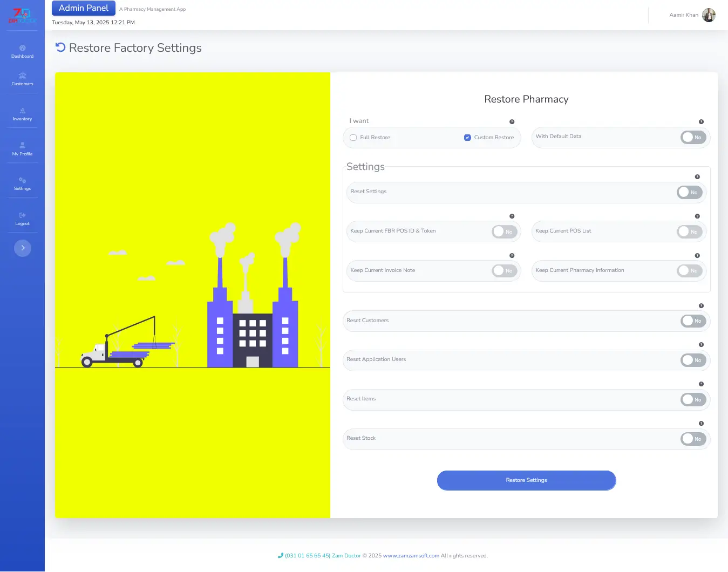Click help icon above Reset Customers
The width and height of the screenshot is (728, 572).
701,306
